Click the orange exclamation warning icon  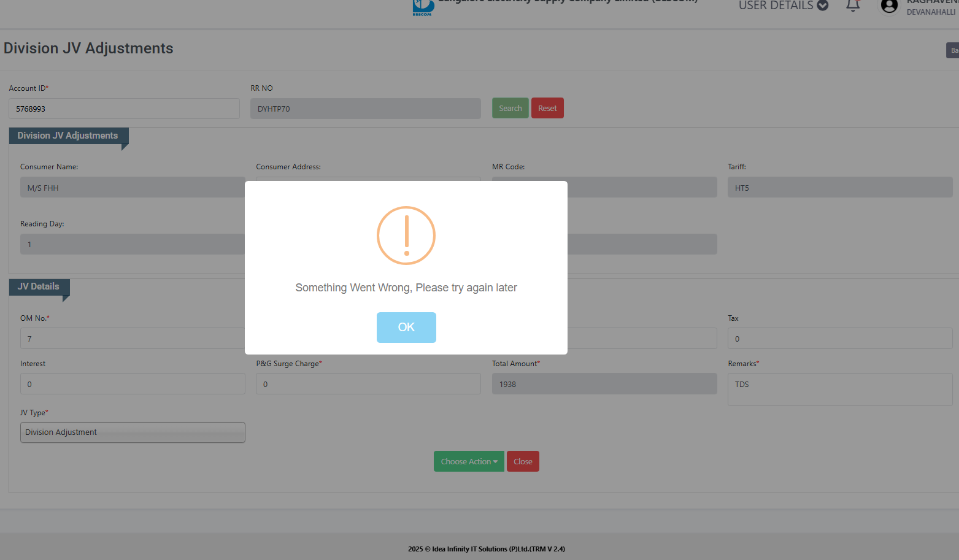click(406, 236)
